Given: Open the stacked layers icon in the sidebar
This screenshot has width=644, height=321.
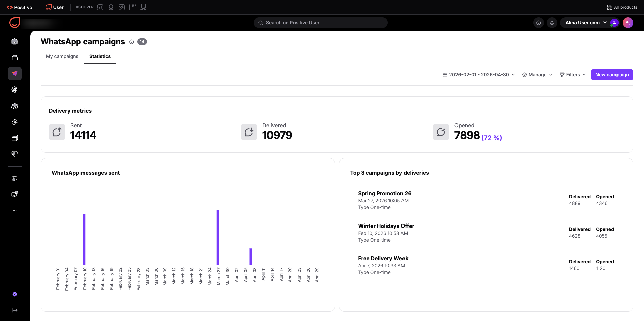Looking at the screenshot, I should point(15,106).
